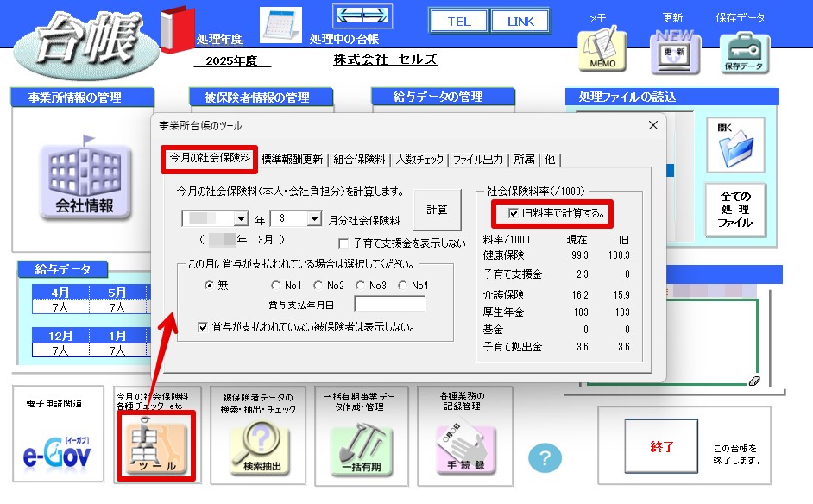Select bonus option No1 radio button
The image size is (813, 504).
click(275, 285)
